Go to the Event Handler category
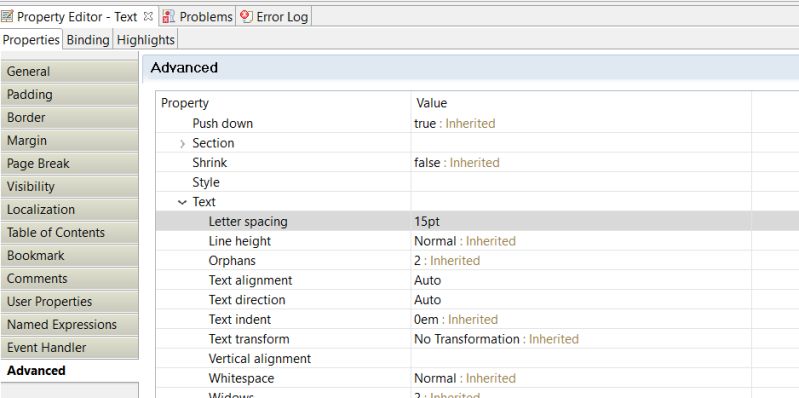Viewport: 799px width, 398px height. point(69,348)
